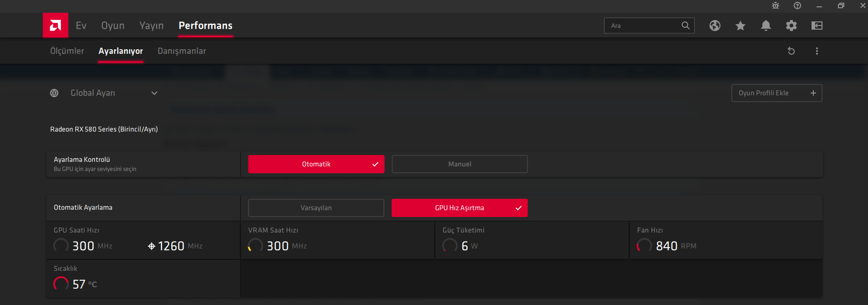Open the help question mark icon

pyautogui.click(x=797, y=5)
